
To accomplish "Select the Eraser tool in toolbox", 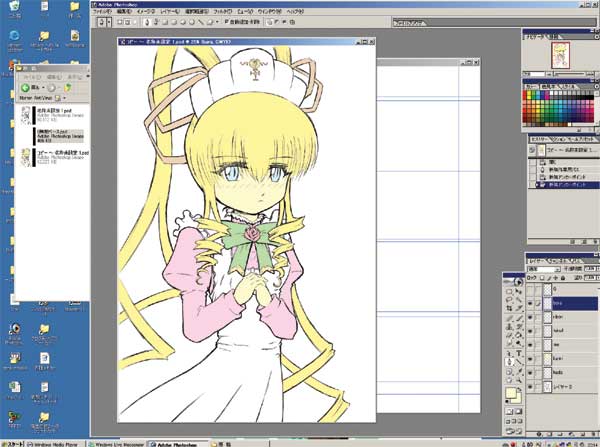I will coord(509,335).
